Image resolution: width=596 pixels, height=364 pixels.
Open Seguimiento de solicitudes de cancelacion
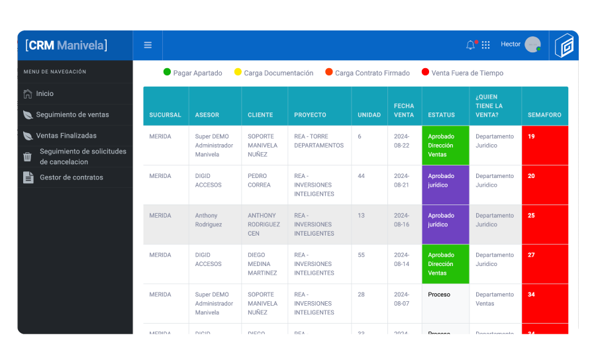coord(82,156)
